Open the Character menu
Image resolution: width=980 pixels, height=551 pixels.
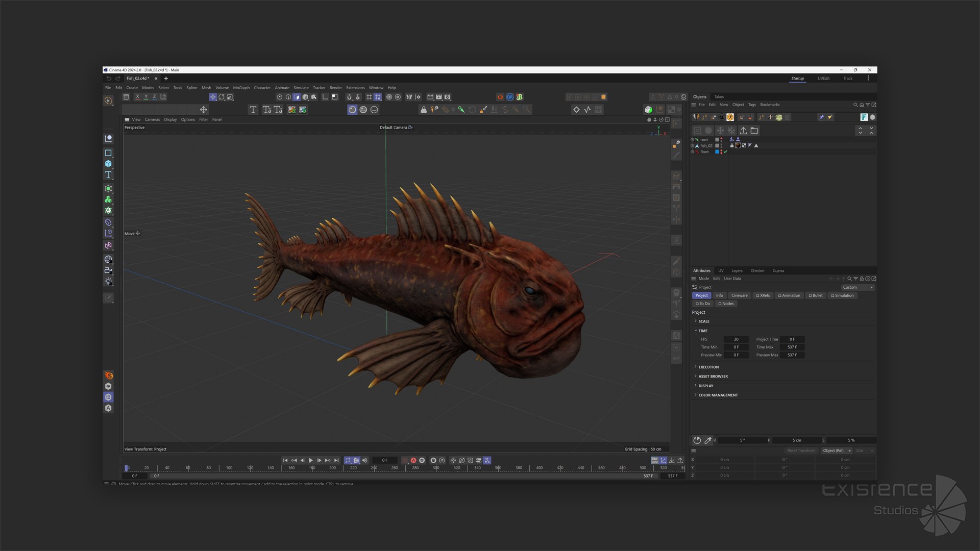pos(262,88)
